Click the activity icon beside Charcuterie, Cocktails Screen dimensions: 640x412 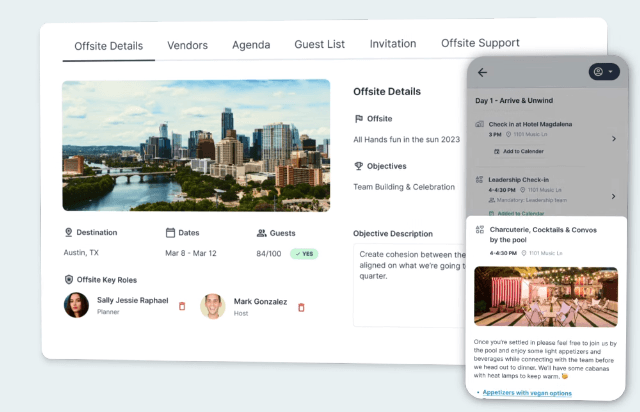[x=480, y=230]
